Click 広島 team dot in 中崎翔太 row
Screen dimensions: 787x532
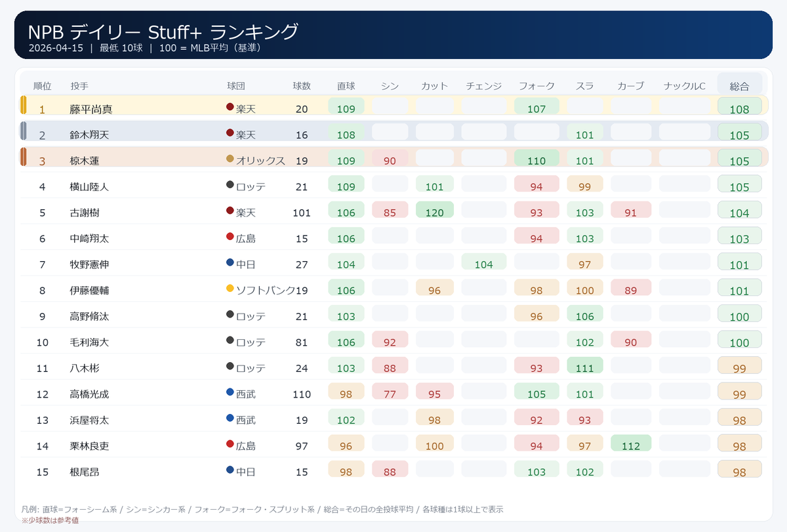tap(230, 236)
